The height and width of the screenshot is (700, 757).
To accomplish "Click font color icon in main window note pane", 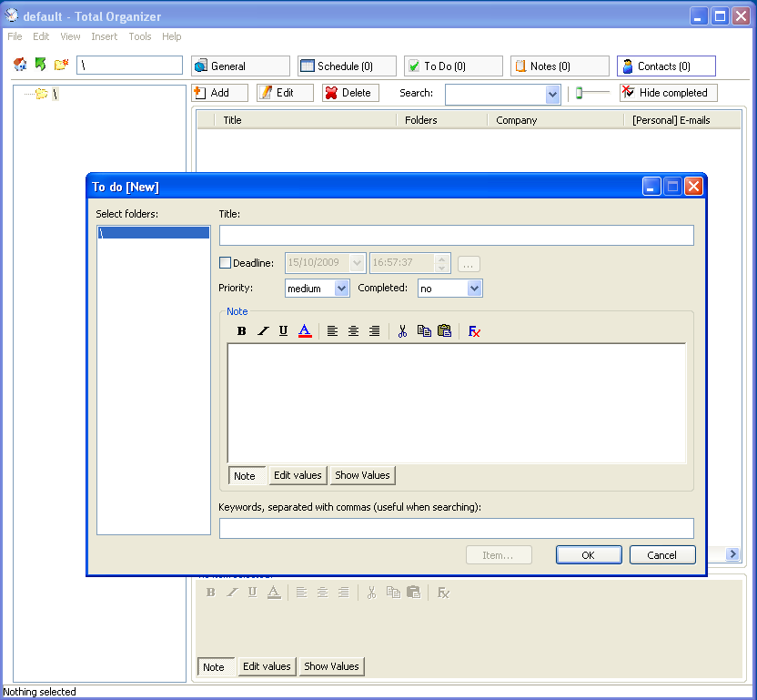I will [274, 593].
